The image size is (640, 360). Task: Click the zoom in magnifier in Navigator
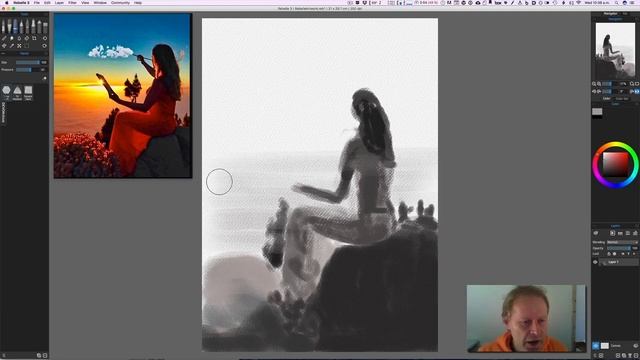[599, 84]
